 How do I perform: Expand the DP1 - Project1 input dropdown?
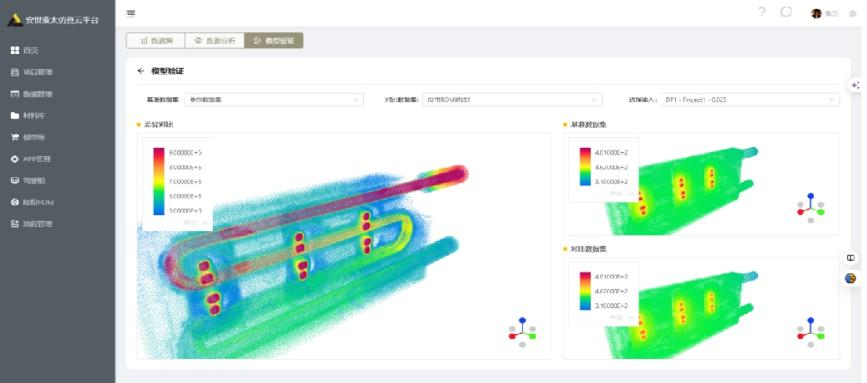click(x=750, y=99)
